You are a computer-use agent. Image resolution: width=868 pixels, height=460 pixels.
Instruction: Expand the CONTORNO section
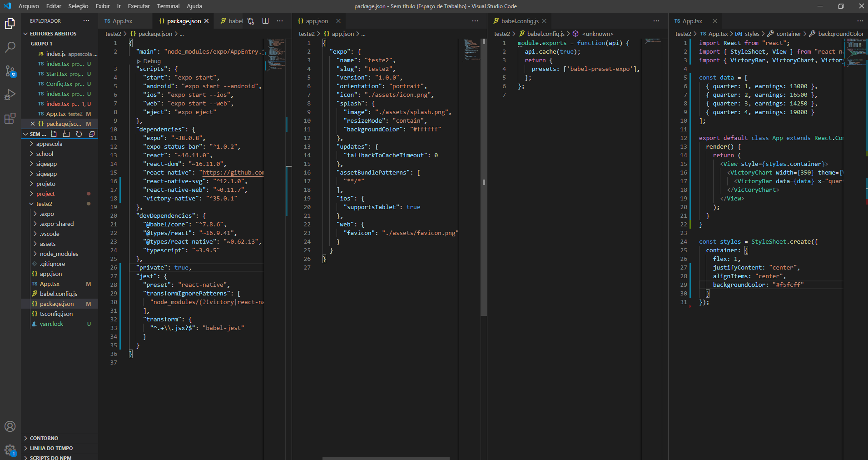[x=44, y=438]
